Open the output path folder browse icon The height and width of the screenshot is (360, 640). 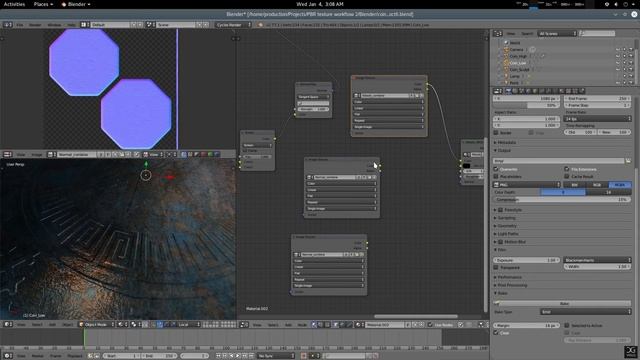(x=628, y=161)
